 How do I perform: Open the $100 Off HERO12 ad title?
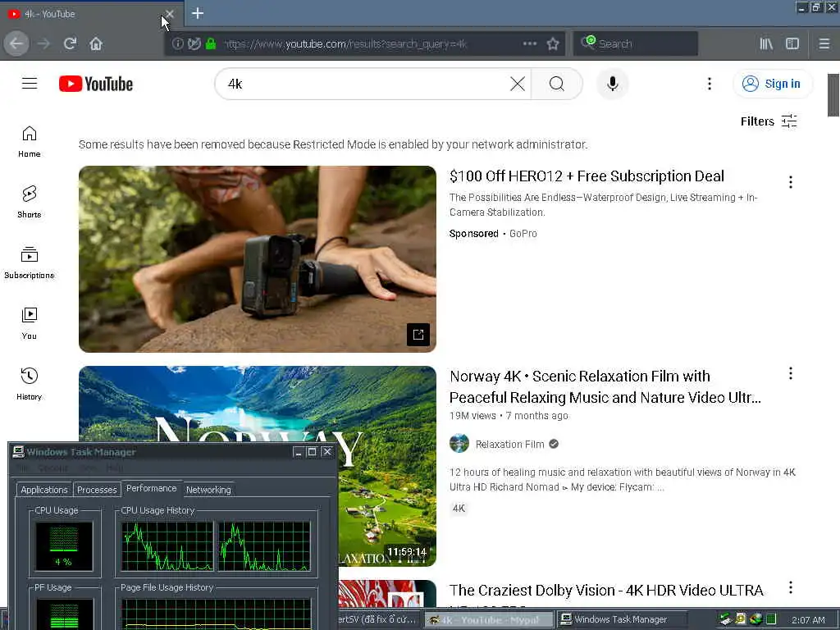click(587, 176)
